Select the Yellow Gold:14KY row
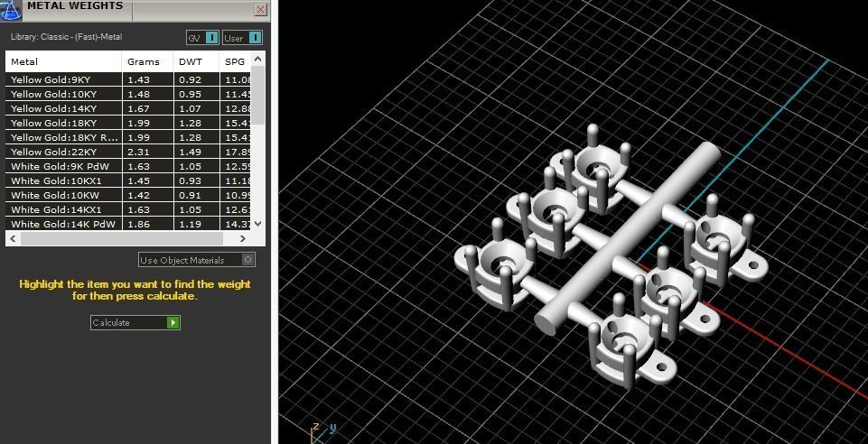This screenshot has width=868, height=444. click(128, 108)
